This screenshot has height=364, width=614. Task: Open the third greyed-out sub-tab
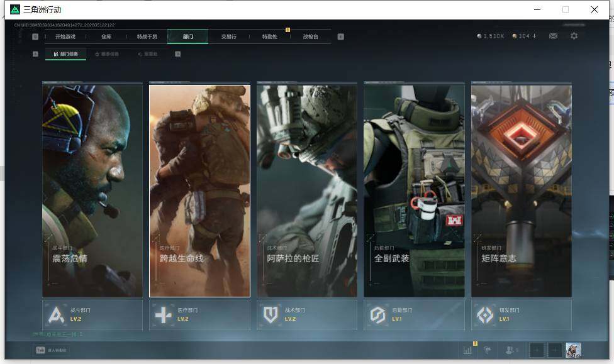[148, 54]
